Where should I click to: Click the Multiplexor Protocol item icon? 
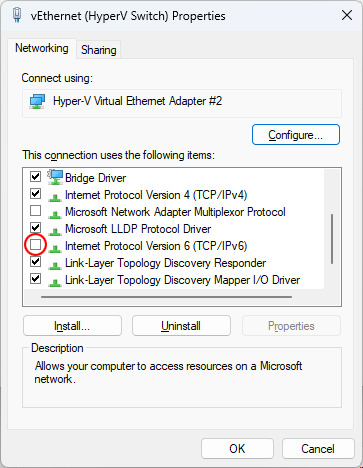click(55, 214)
